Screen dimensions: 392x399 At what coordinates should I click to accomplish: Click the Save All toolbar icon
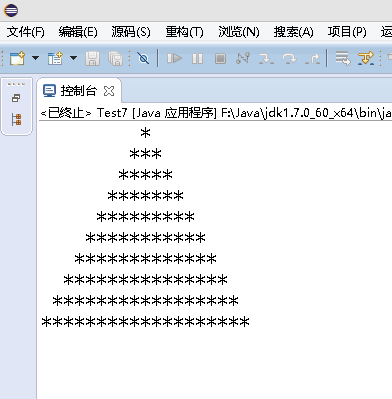(x=115, y=58)
